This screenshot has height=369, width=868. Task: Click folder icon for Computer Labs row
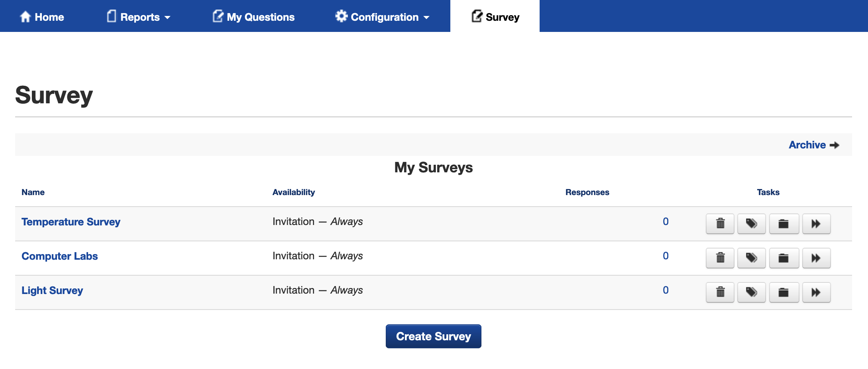(x=784, y=258)
